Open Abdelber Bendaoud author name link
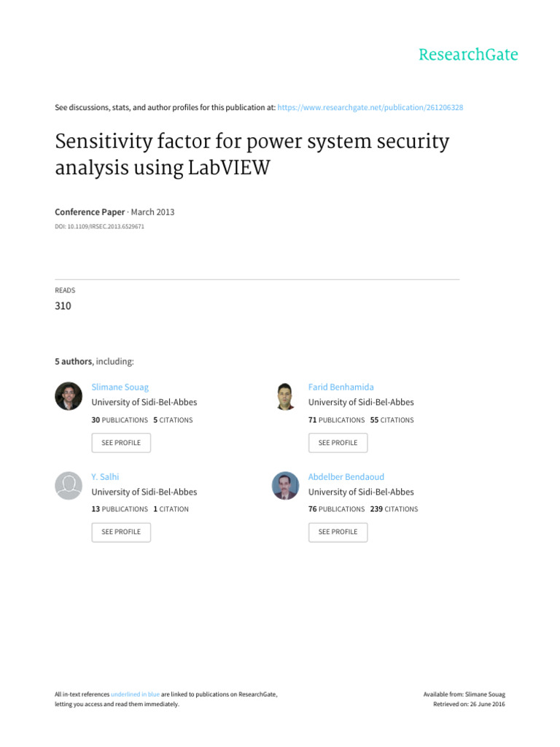The height and width of the screenshot is (747, 560). click(x=347, y=476)
